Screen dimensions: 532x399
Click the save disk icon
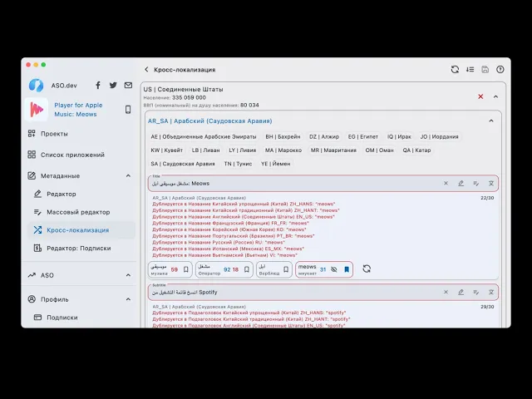tap(485, 70)
